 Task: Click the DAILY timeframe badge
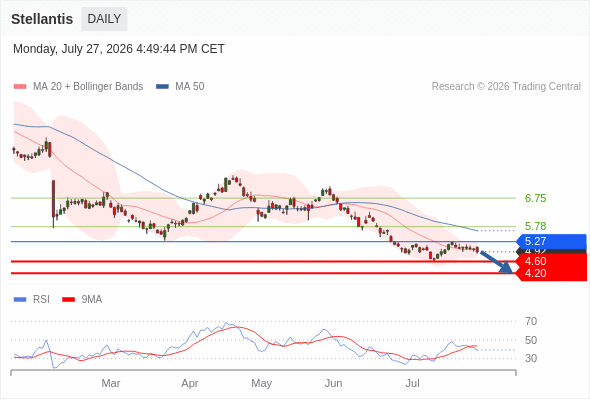click(x=104, y=19)
